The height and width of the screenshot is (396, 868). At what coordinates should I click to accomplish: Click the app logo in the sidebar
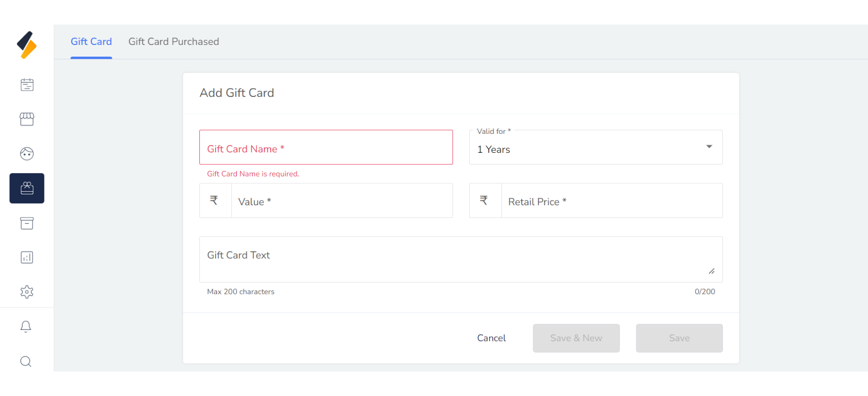[x=26, y=45]
